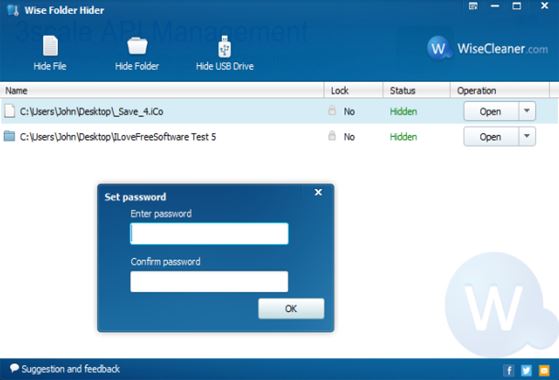
Task: Click the Suggestion and feedback link
Action: coord(65,369)
